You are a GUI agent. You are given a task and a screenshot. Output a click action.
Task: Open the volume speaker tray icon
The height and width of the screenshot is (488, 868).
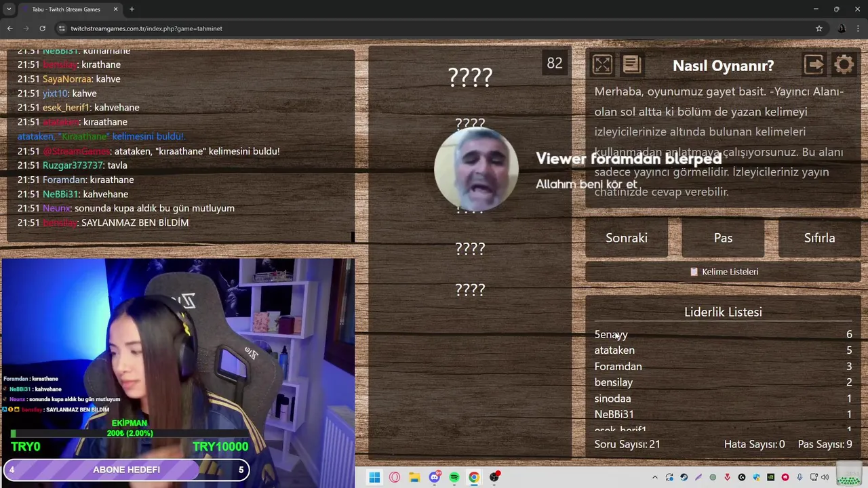click(x=825, y=477)
